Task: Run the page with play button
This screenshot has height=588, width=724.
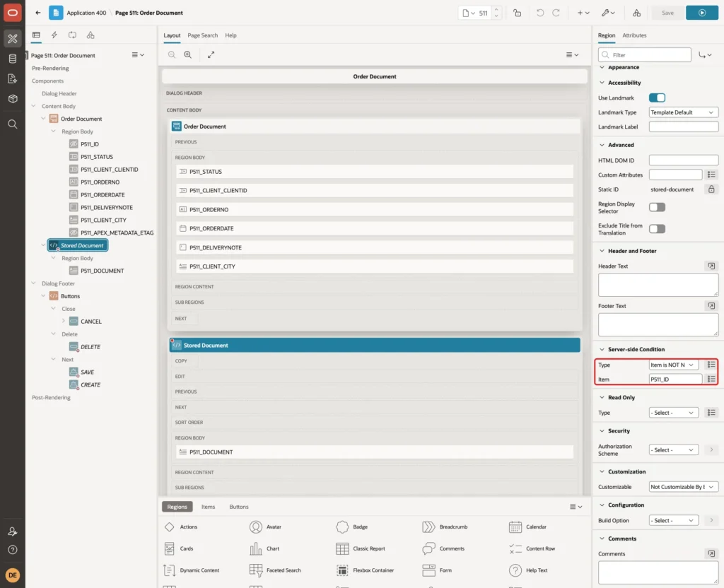Action: pos(702,13)
